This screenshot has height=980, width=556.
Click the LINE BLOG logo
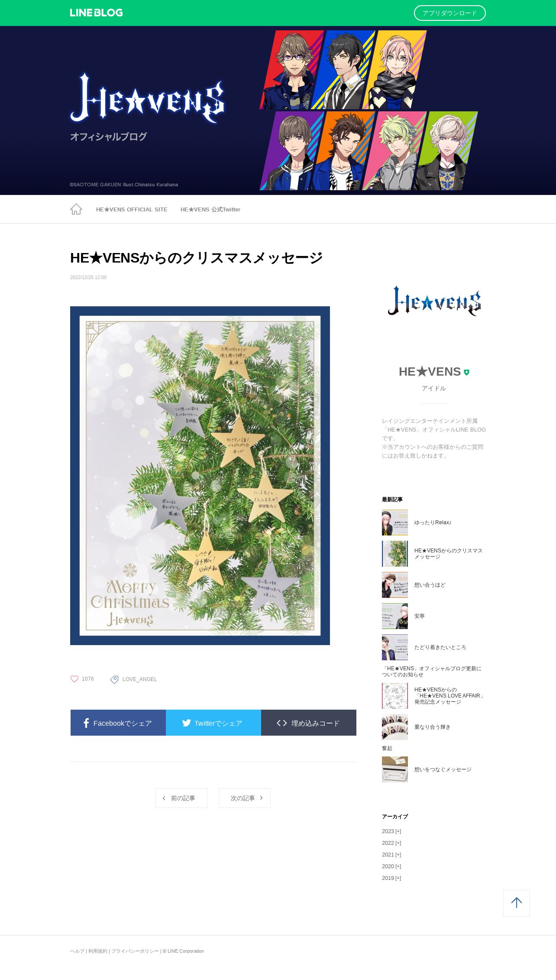click(96, 13)
